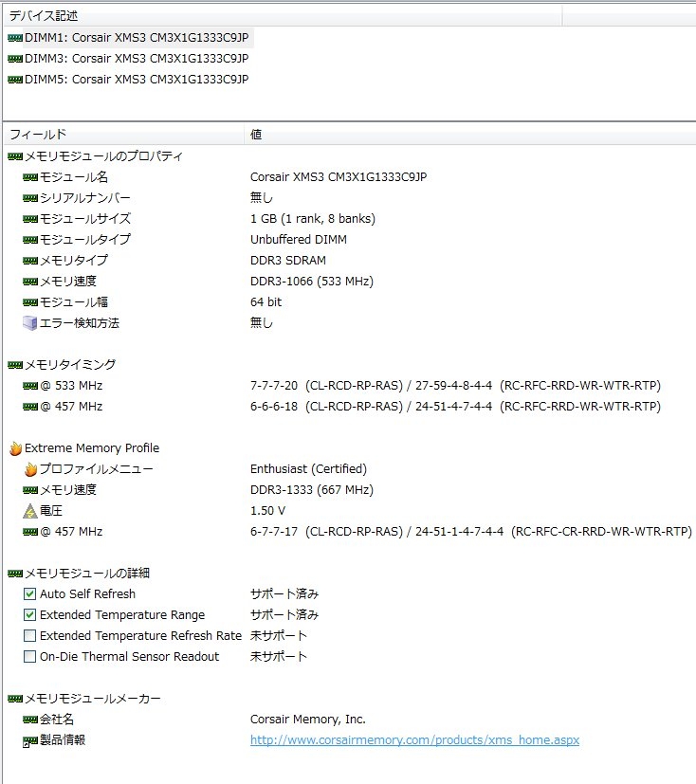Click the icon next to モジュール名
696x784 pixels.
(30, 177)
